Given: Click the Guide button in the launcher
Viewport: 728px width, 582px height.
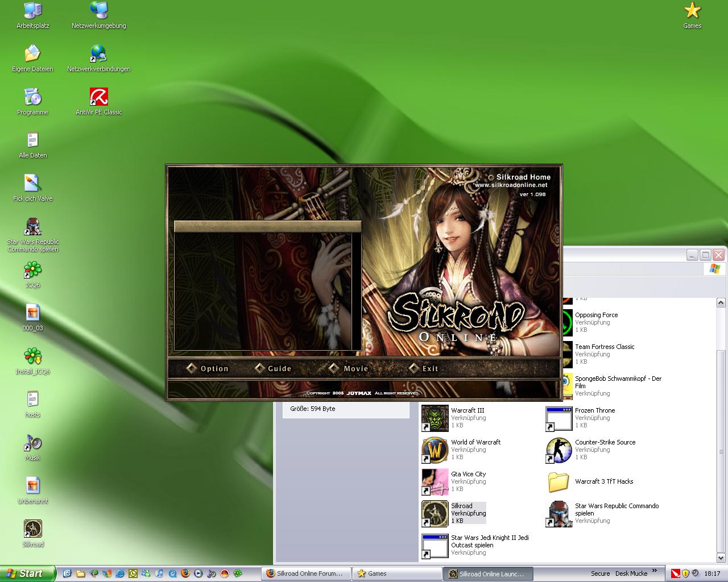Looking at the screenshot, I should [273, 368].
